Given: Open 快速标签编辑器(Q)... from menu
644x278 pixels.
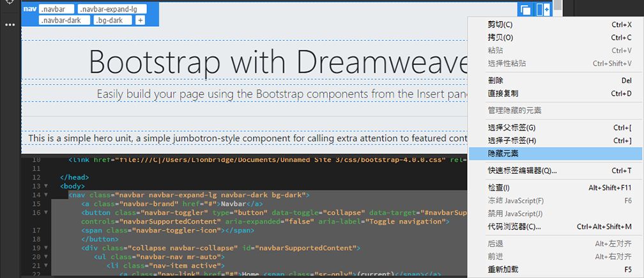Looking at the screenshot, I should coord(555,171).
